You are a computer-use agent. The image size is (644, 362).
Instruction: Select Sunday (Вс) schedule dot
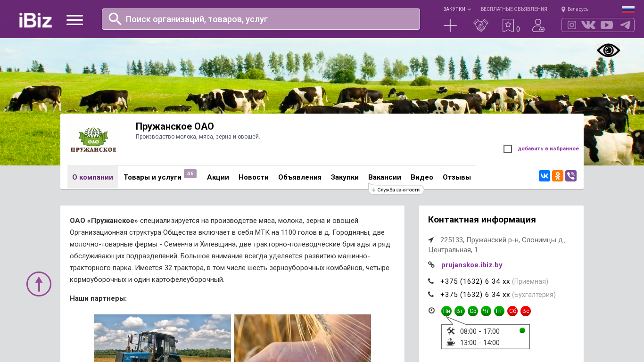(526, 311)
